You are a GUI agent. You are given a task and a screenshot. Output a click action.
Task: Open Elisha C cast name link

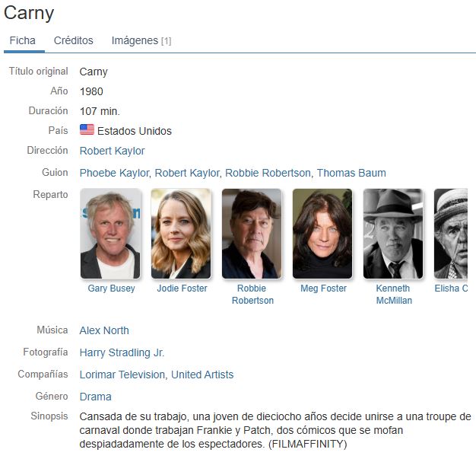coord(451,288)
